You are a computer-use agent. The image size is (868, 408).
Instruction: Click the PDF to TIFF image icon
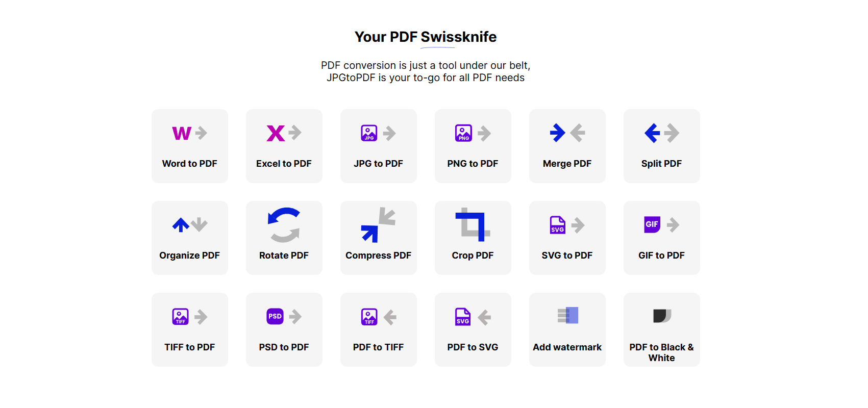[x=369, y=317]
